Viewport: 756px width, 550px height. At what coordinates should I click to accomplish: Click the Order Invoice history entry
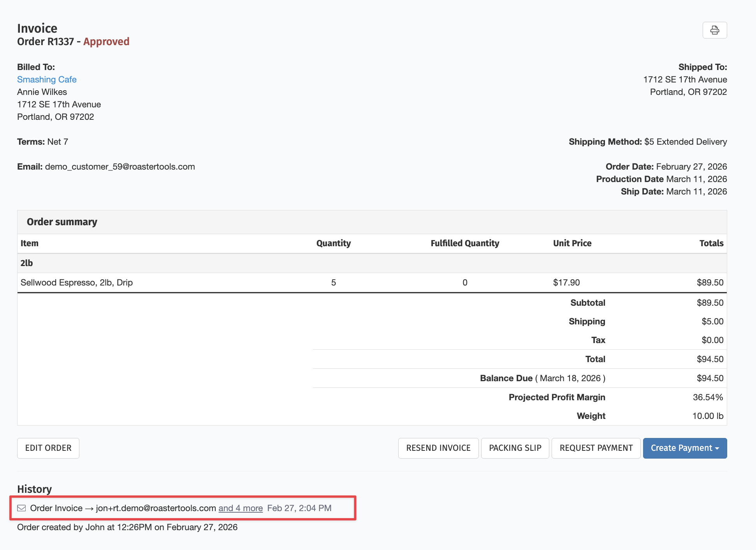click(56, 508)
